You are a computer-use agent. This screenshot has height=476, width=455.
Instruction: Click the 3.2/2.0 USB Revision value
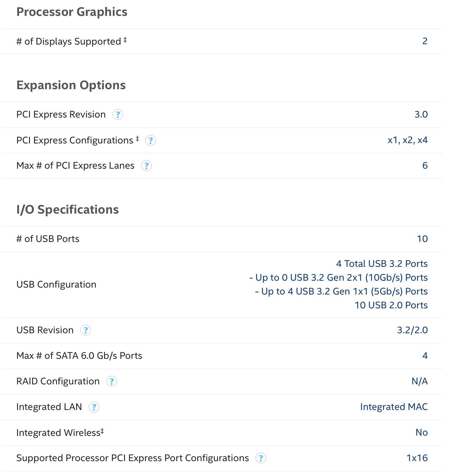[413, 330]
